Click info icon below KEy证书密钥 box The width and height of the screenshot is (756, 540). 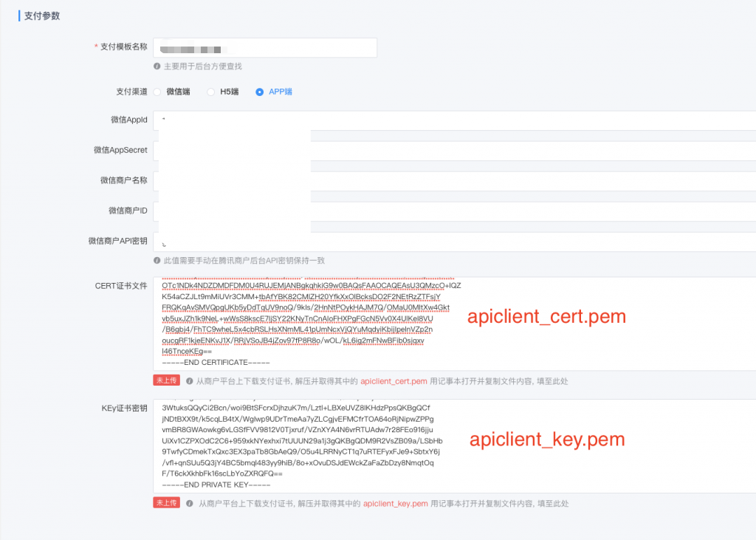(x=190, y=504)
